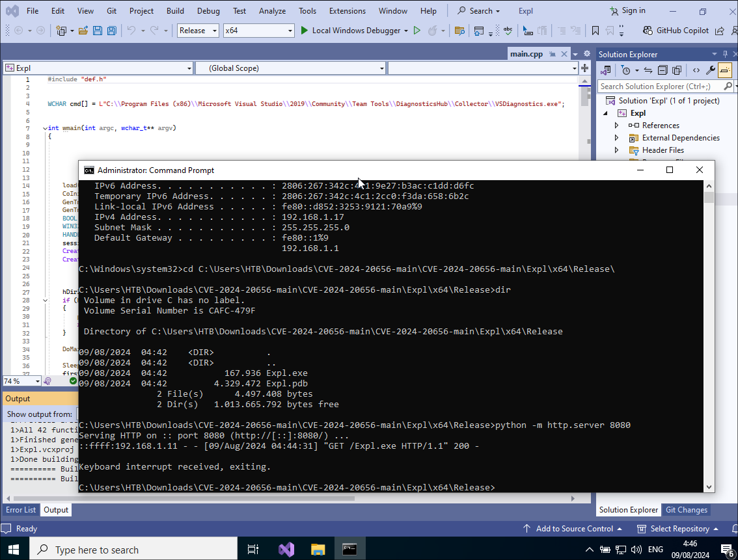Click the volume speaker tray icon
Screen dimensions: 738x560
coord(636,549)
